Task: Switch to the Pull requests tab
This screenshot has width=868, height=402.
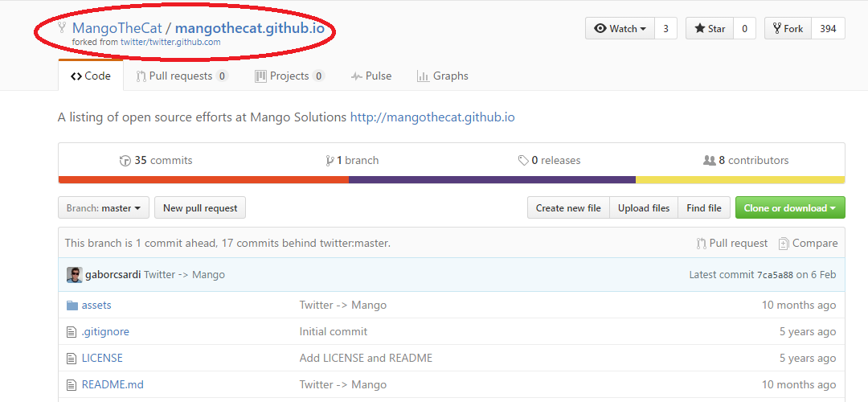Action: point(182,76)
